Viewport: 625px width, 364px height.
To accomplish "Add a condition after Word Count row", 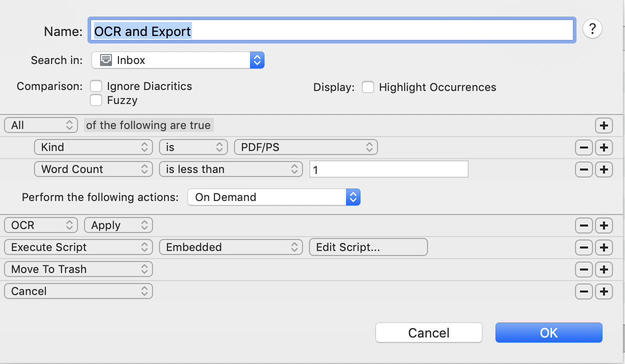I will (x=604, y=169).
